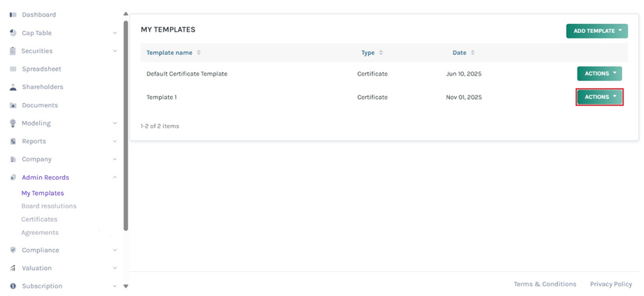Open Actions for Default Certificate Template
The width and height of the screenshot is (644, 296).
(x=599, y=73)
